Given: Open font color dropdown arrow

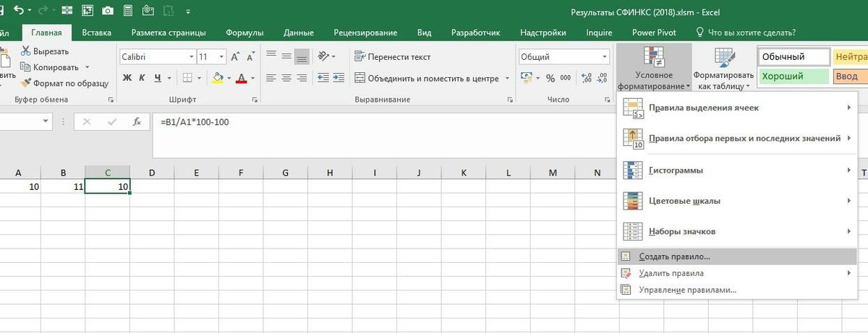Looking at the screenshot, I should click(x=252, y=78).
